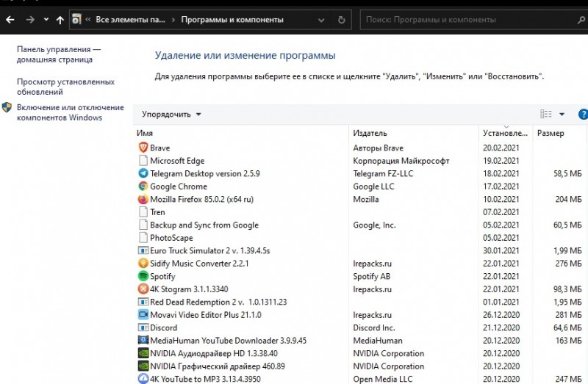The height and width of the screenshot is (384, 588).
Task: Select the Spotify icon
Action: point(143,276)
